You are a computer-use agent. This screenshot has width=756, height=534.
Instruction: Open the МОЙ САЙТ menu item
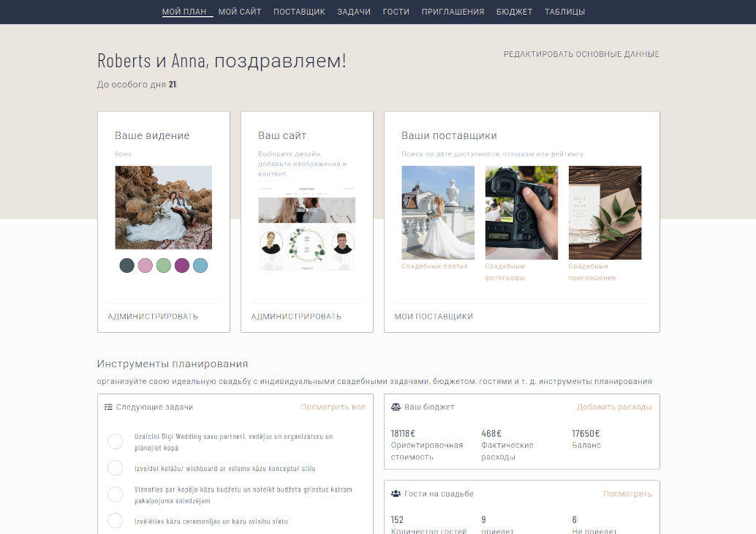[240, 12]
